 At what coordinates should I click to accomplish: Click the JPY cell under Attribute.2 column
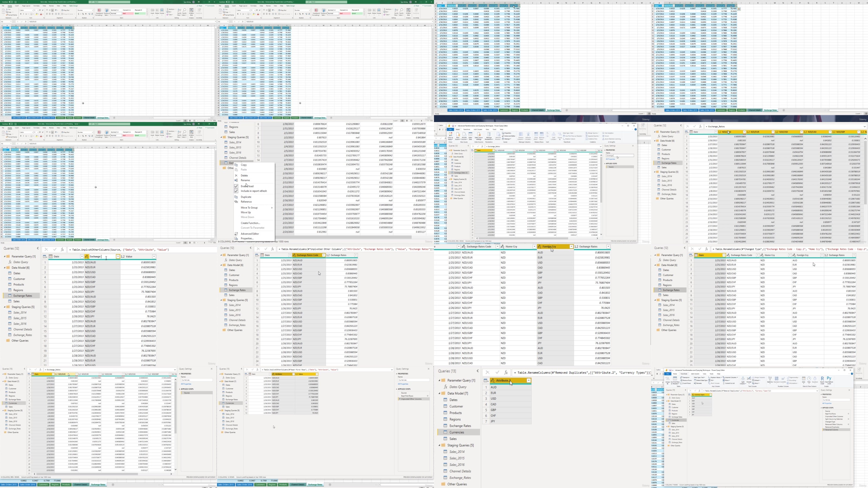510,421
